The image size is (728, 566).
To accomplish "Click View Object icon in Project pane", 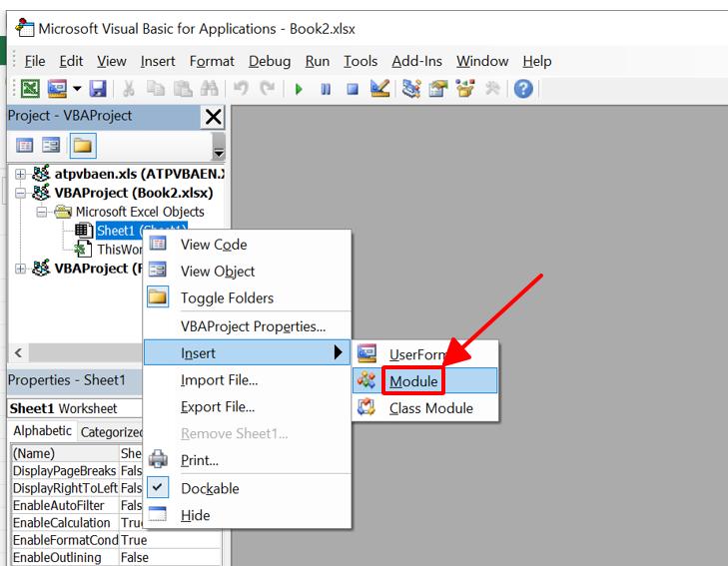I will coord(51,146).
